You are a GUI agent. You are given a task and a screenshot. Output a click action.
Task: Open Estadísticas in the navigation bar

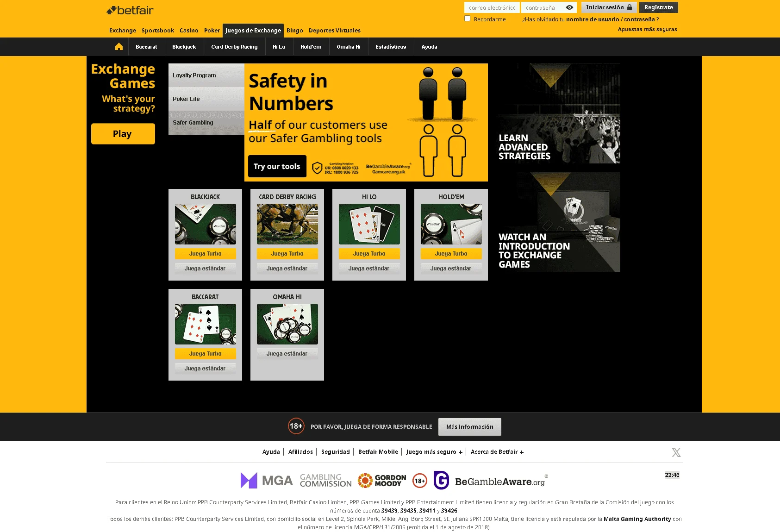391,47
